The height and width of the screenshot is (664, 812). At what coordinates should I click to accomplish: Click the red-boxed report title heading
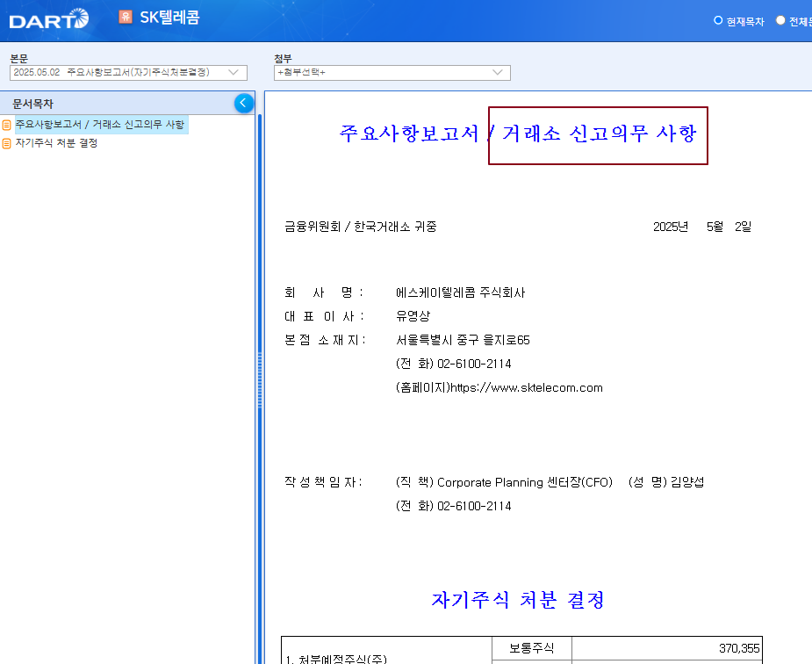click(597, 134)
